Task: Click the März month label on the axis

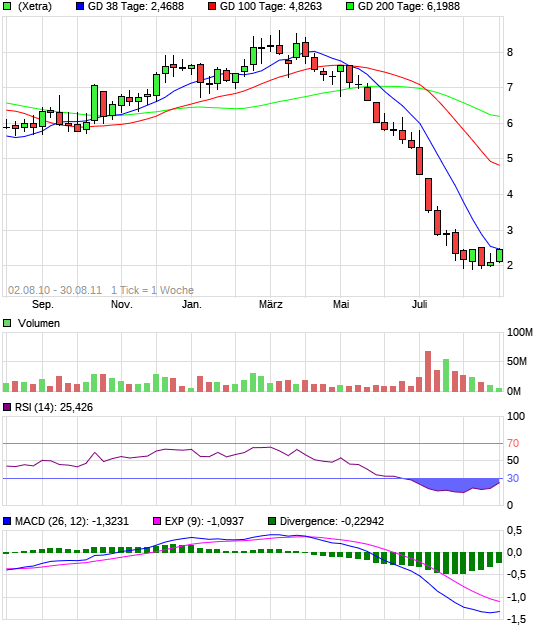Action: (271, 304)
